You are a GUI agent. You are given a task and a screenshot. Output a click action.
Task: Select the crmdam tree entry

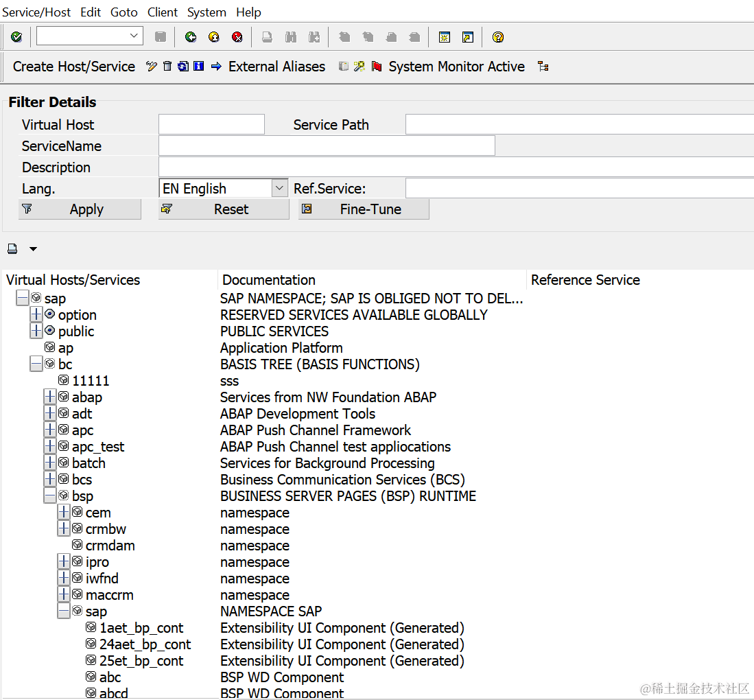pyautogui.click(x=110, y=545)
